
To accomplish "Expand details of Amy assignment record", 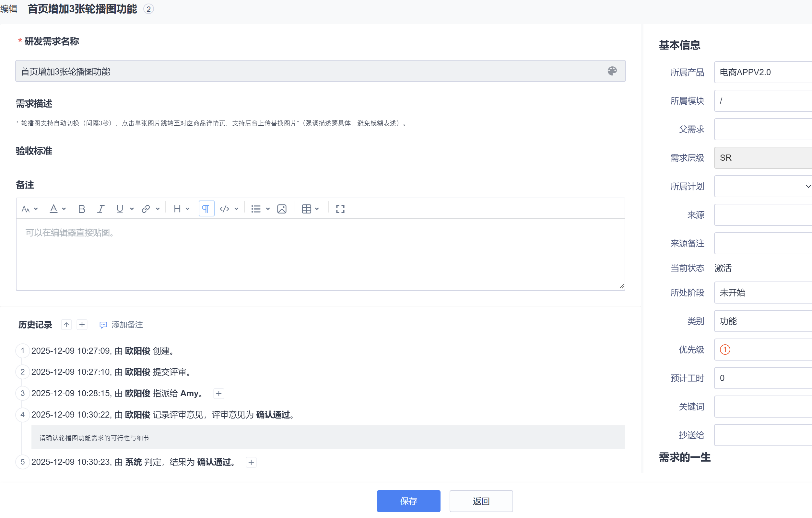I will (219, 393).
